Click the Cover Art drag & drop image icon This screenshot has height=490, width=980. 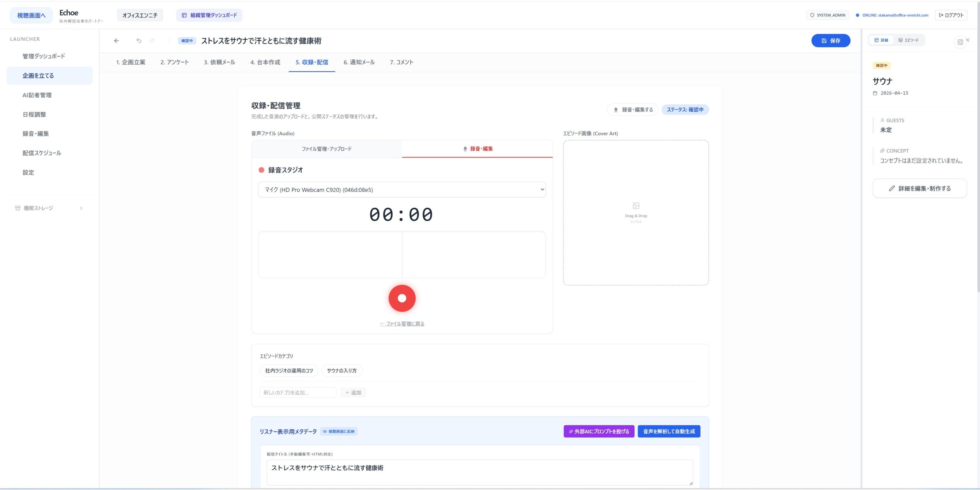[636, 206]
